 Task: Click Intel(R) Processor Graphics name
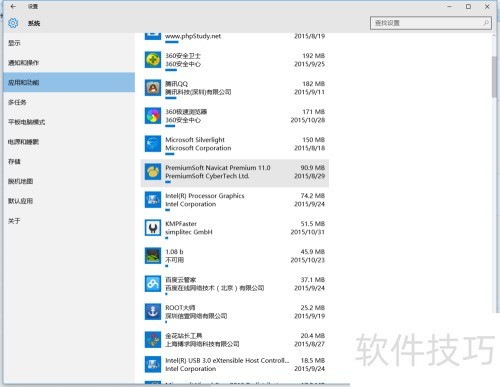pos(205,196)
